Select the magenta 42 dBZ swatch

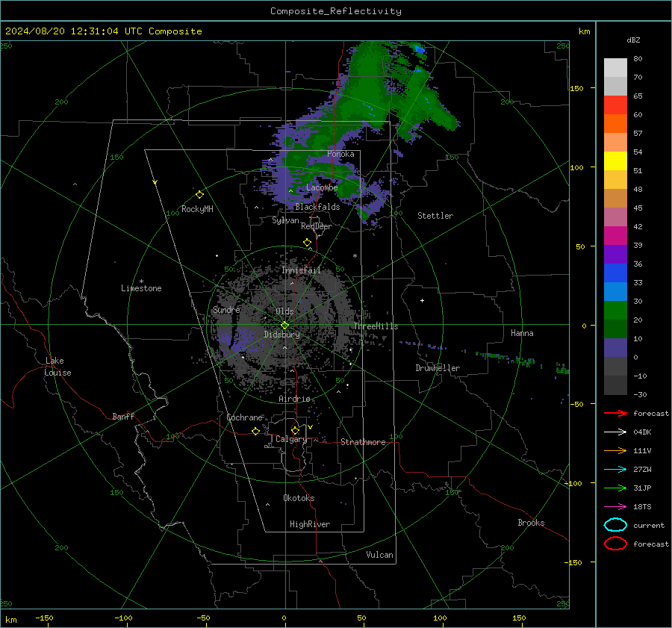tap(615, 236)
